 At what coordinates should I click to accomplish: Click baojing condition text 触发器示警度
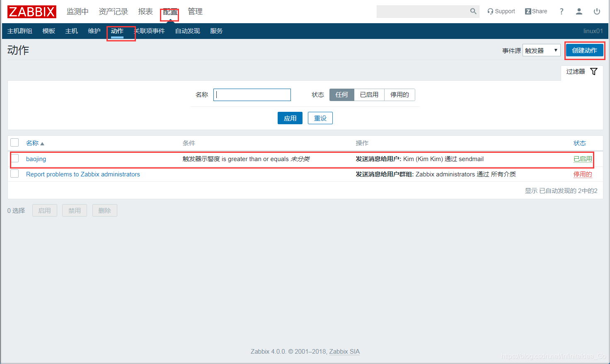[201, 159]
